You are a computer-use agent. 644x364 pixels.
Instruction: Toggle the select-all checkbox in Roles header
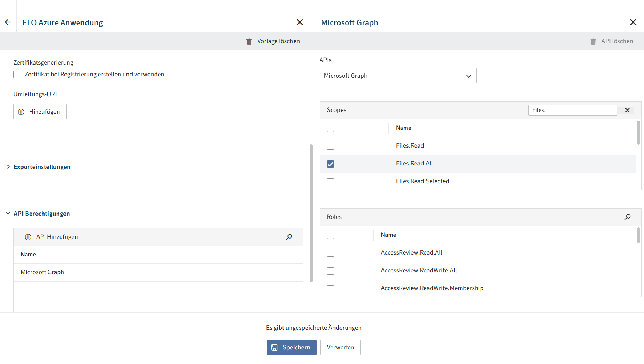[331, 235]
